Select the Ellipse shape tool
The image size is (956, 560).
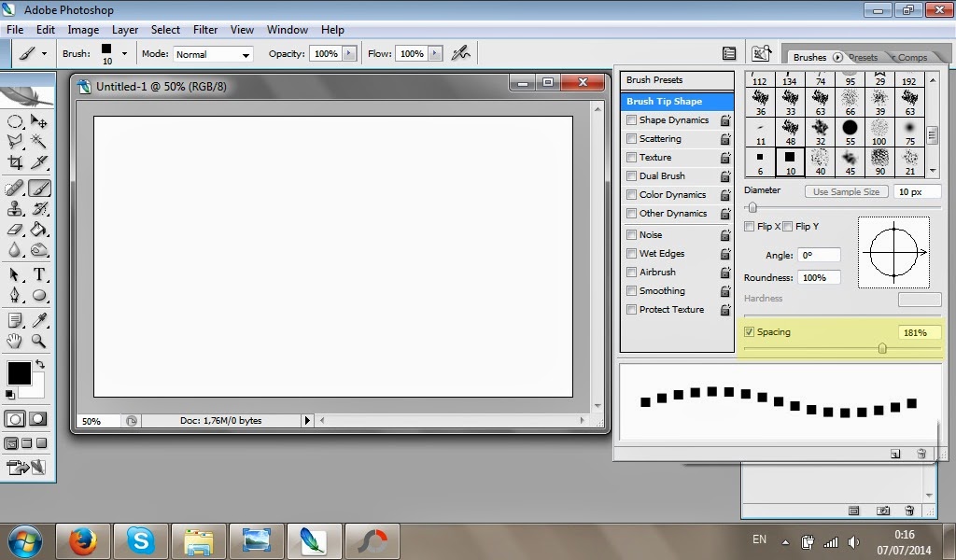39,296
